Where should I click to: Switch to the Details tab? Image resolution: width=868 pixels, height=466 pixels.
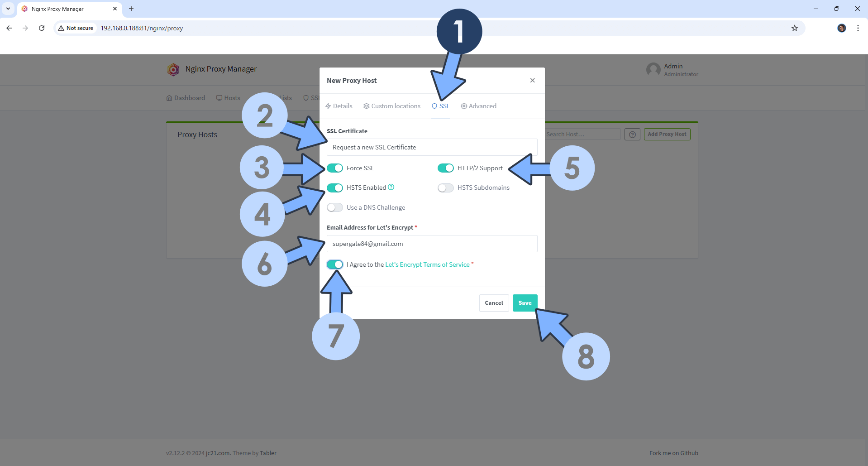(339, 106)
